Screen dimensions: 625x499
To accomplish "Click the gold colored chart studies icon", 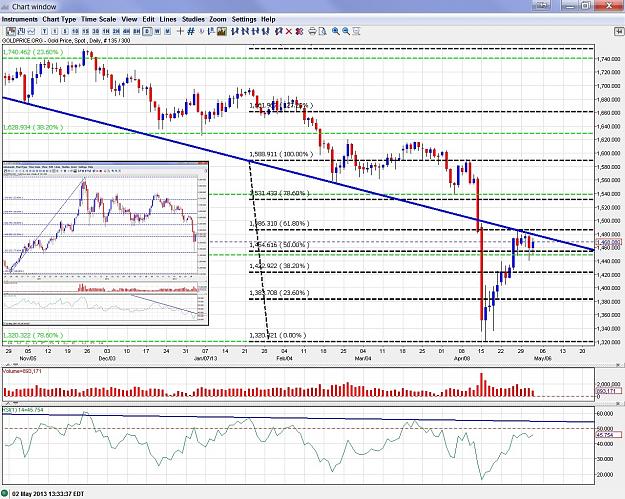I will 222,31.
